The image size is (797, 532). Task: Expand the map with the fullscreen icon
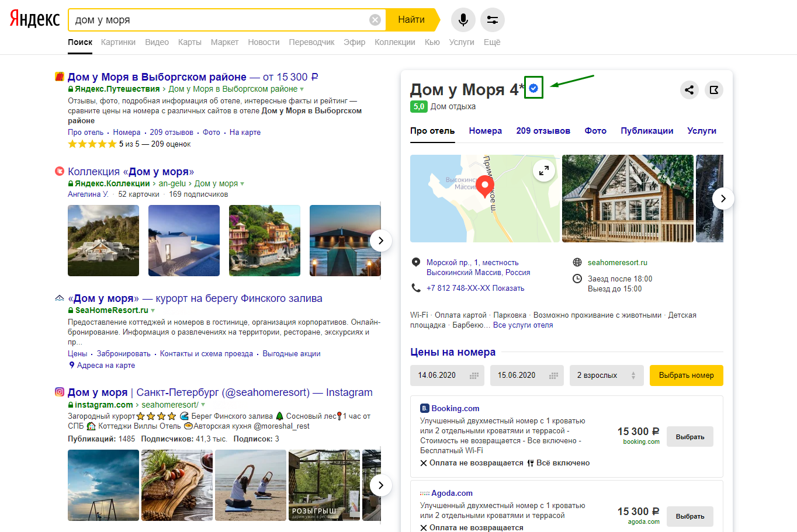click(544, 171)
